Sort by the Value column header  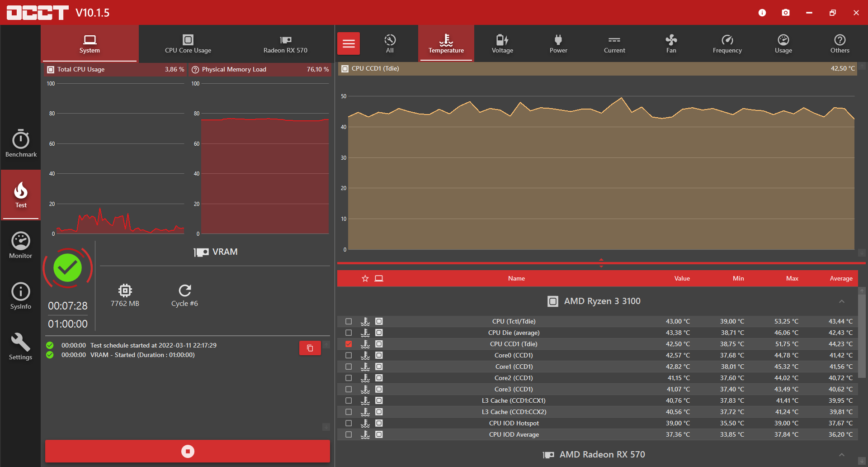pyautogui.click(x=682, y=278)
